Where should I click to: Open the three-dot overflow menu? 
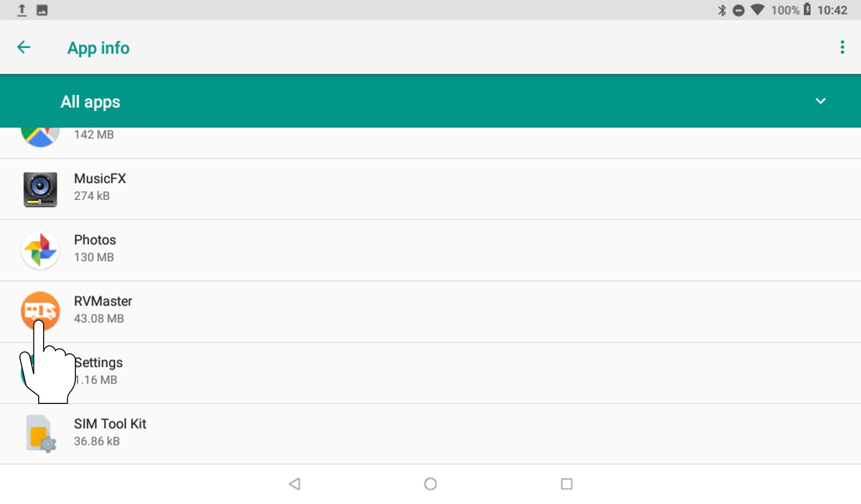[842, 47]
